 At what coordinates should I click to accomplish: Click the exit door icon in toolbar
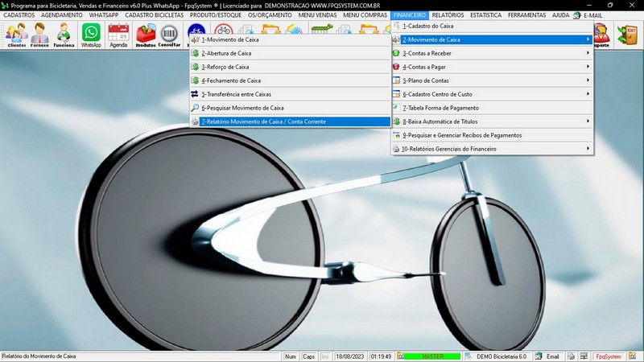click(x=625, y=34)
